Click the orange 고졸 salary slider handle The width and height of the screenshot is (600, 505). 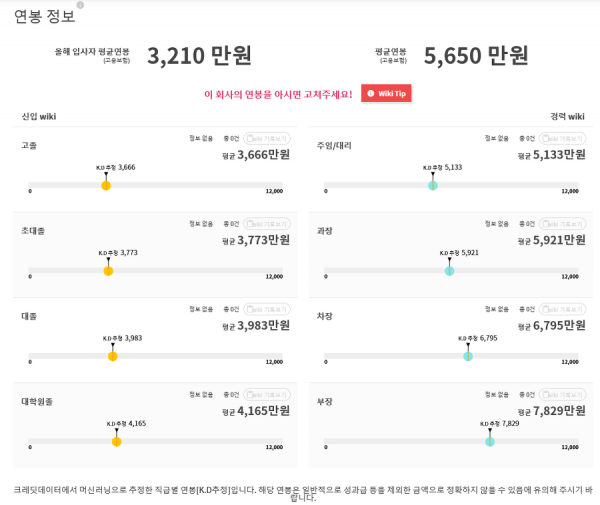106,186
